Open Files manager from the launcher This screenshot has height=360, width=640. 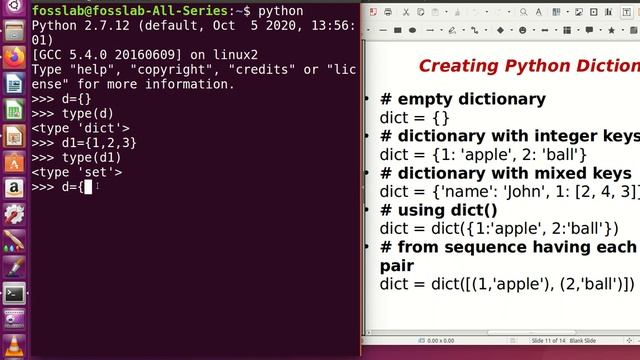tap(14, 31)
